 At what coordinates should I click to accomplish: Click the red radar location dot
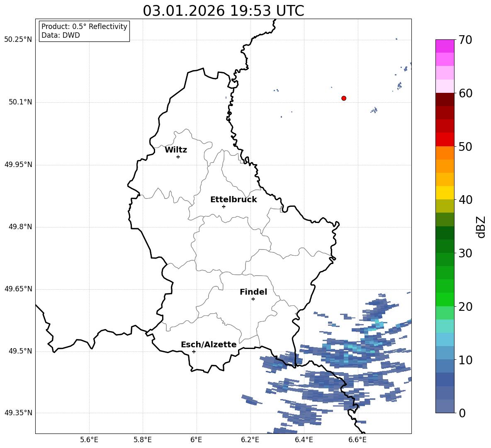tap(343, 98)
